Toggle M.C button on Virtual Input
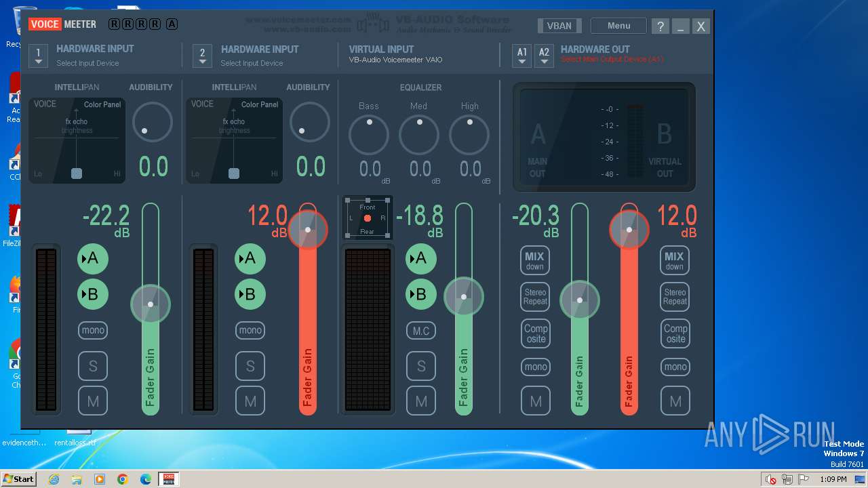This screenshot has height=488, width=868. tap(421, 331)
